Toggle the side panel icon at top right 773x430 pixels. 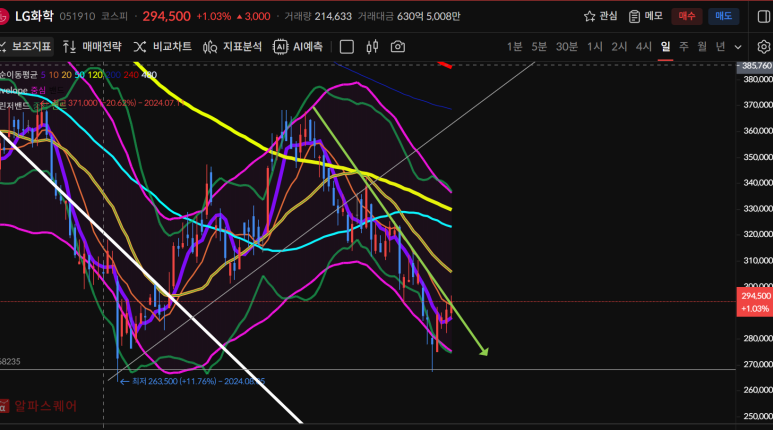(764, 16)
